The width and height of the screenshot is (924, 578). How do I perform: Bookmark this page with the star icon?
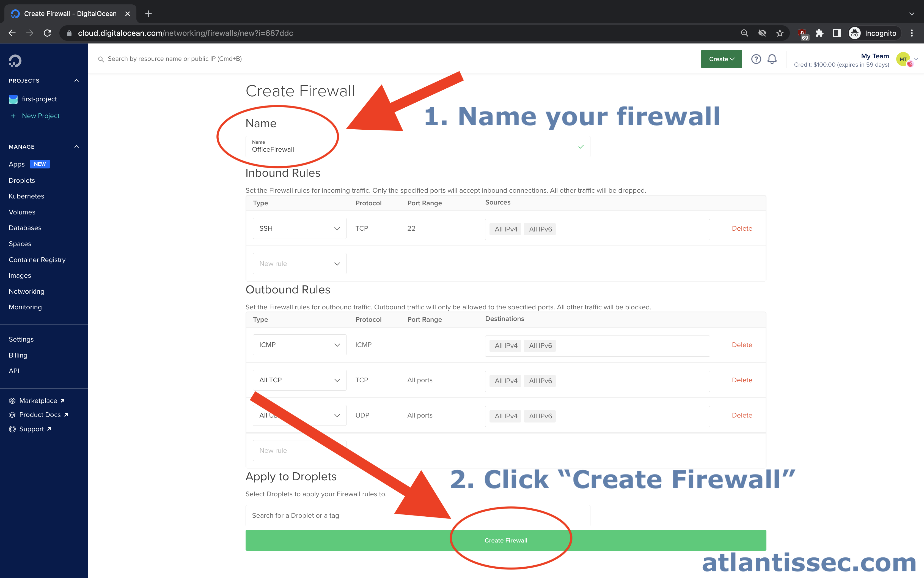click(x=780, y=33)
